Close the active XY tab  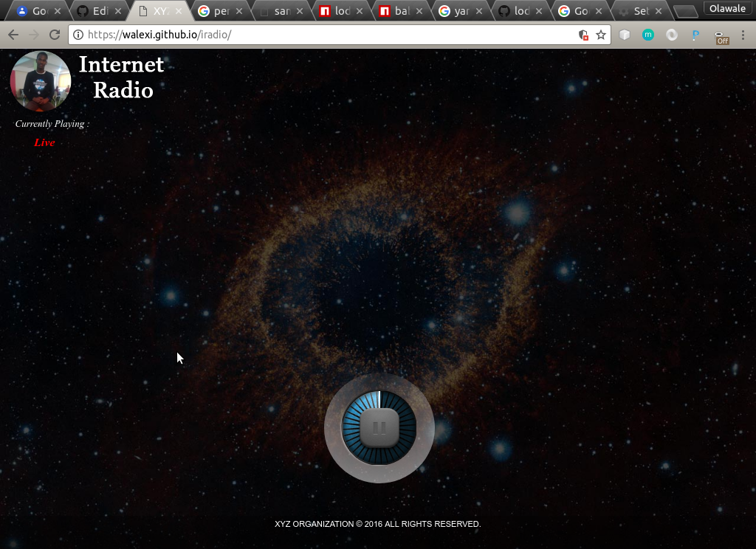tap(179, 11)
